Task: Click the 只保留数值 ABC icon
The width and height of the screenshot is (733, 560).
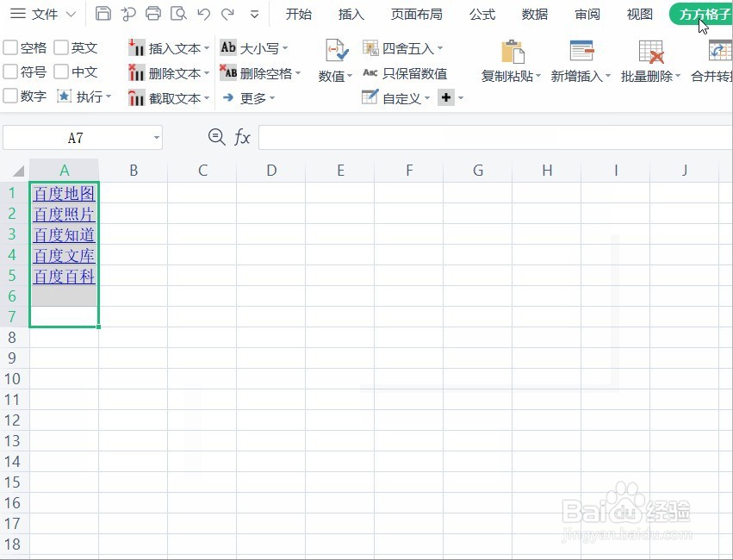Action: pos(370,72)
